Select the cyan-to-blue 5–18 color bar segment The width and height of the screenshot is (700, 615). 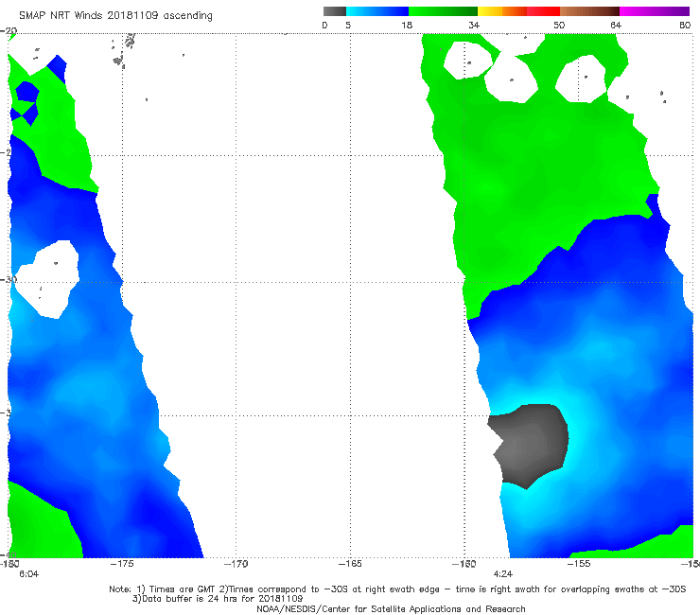pyautogui.click(x=377, y=11)
